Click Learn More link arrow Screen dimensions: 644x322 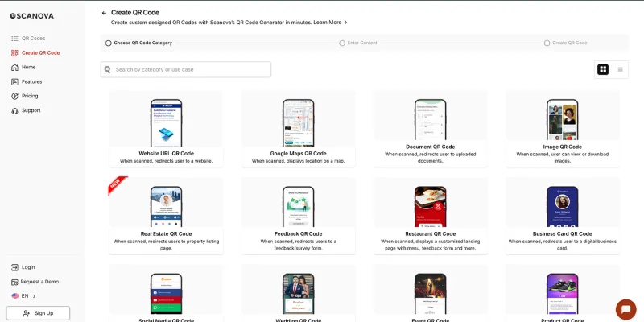[345, 23]
